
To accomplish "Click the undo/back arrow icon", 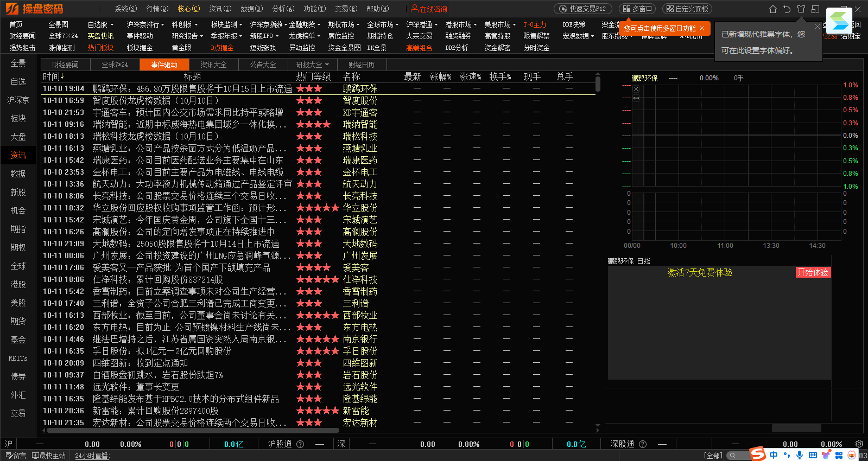I will (787, 9).
